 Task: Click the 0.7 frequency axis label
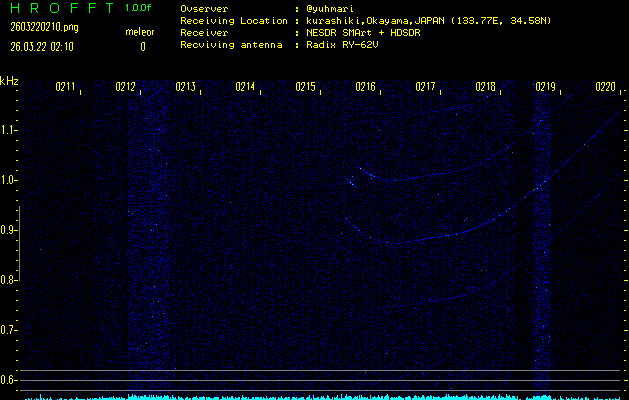click(x=10, y=330)
